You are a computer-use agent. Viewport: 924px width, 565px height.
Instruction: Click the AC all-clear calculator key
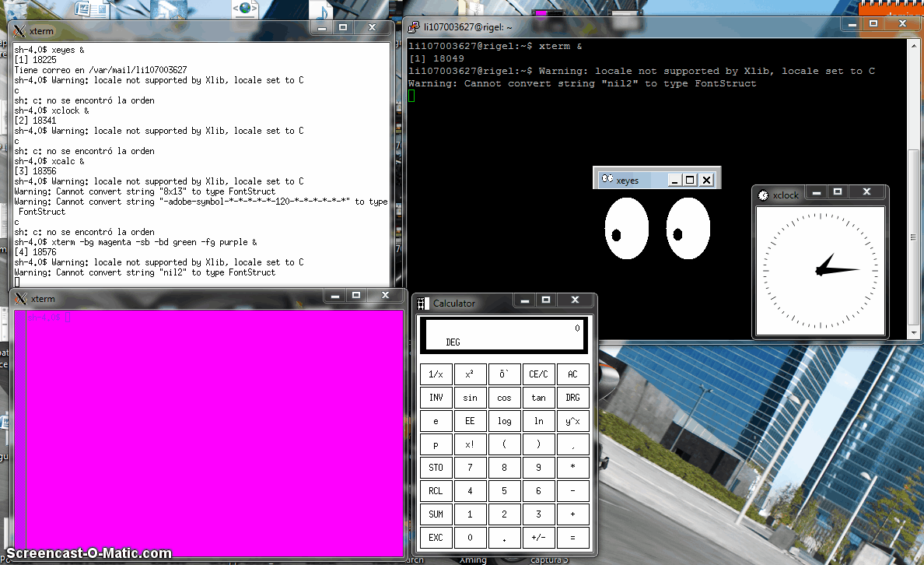pyautogui.click(x=572, y=374)
